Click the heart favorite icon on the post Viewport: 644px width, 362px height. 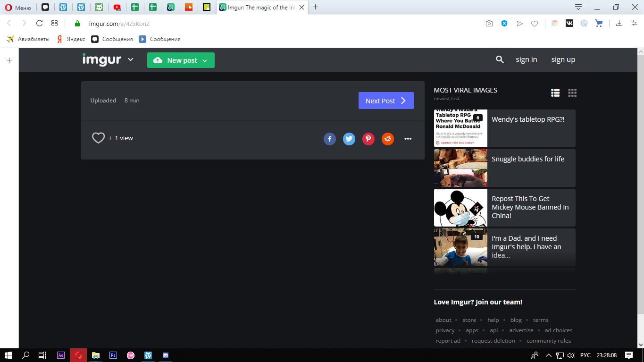tap(98, 138)
